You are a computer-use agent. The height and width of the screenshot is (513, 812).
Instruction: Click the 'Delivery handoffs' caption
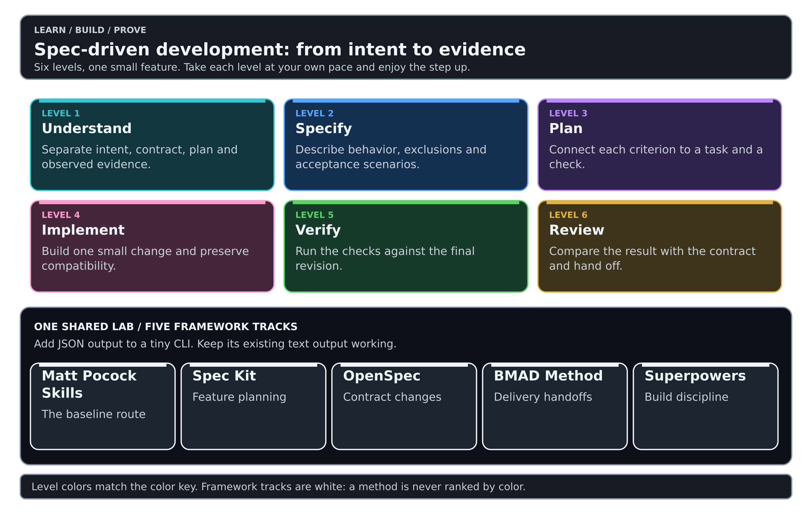[543, 397]
